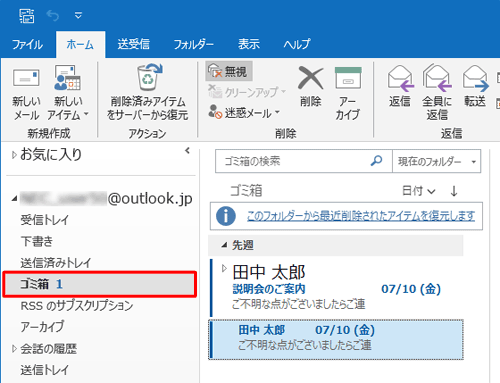Click the send/receive all folders quick access icon
Viewport: 500px width, 383px height.
(x=27, y=16)
